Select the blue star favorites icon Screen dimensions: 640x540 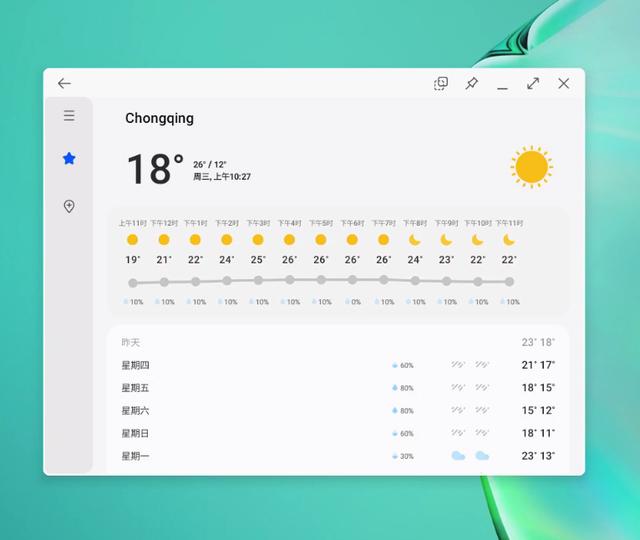[x=69, y=159]
